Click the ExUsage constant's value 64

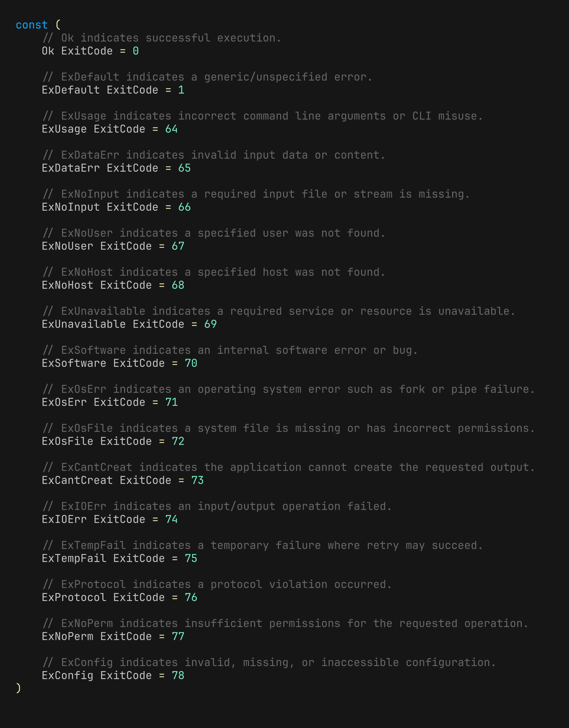click(171, 129)
